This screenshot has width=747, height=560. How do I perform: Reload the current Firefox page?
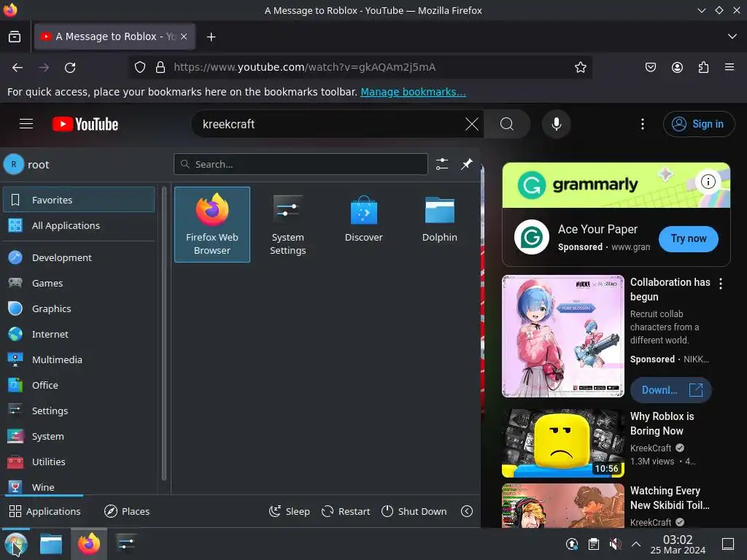[70, 68]
